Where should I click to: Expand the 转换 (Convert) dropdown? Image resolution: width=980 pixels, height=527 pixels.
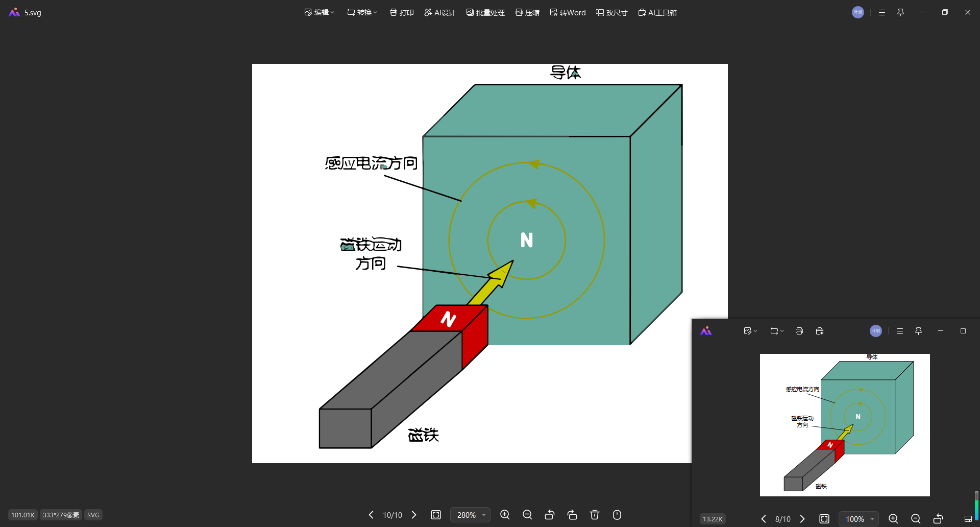[x=362, y=12]
